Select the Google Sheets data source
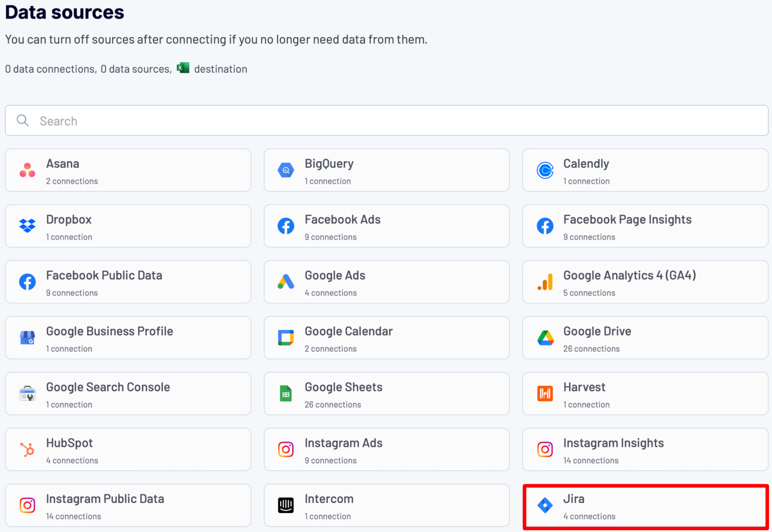Image resolution: width=772 pixels, height=532 pixels. (386, 393)
